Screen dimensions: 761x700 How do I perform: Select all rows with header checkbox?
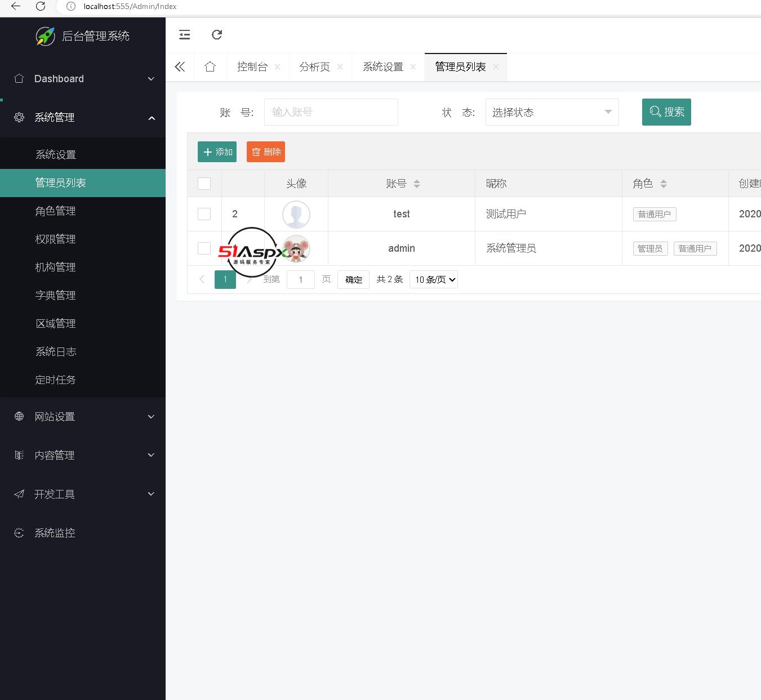pos(204,184)
